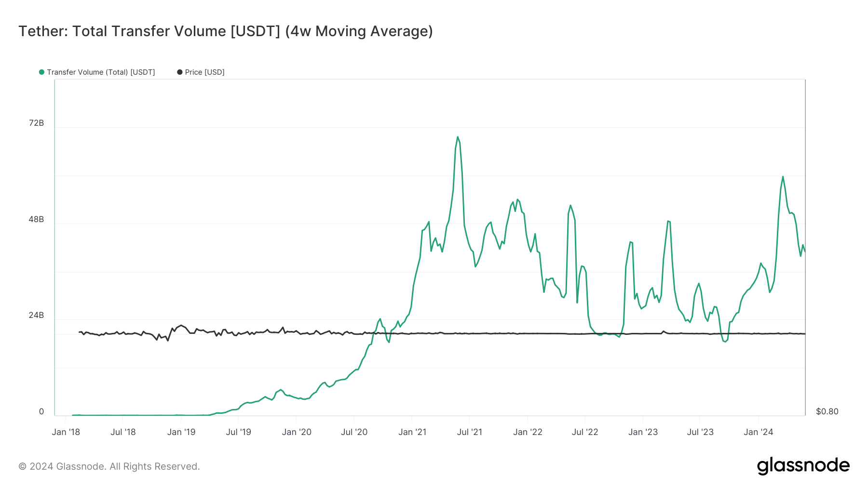Click the Jan '22 x-axis label
The height and width of the screenshot is (488, 868).
(528, 432)
